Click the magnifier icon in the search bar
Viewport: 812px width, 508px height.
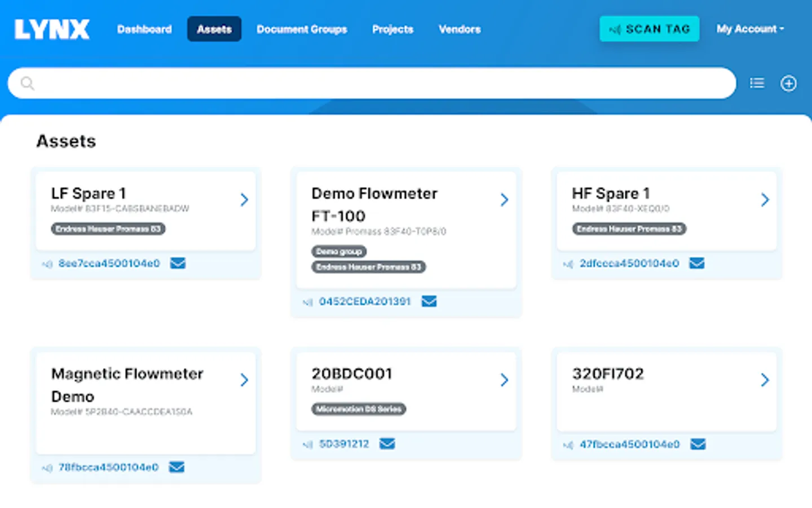pyautogui.click(x=27, y=83)
